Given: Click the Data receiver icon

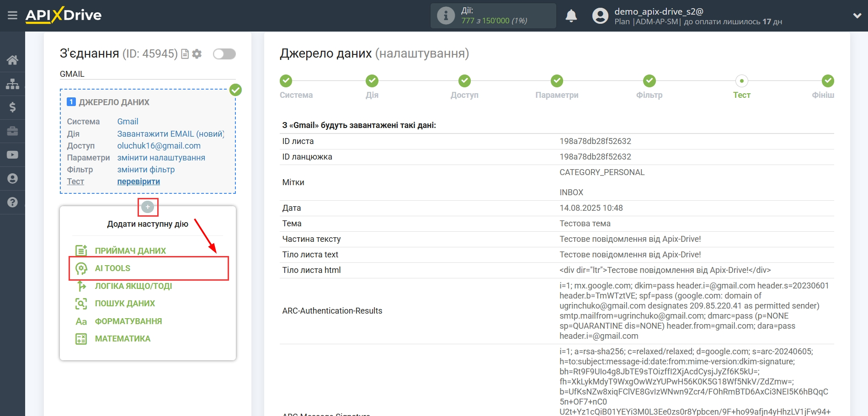Looking at the screenshot, I should click(x=81, y=251).
